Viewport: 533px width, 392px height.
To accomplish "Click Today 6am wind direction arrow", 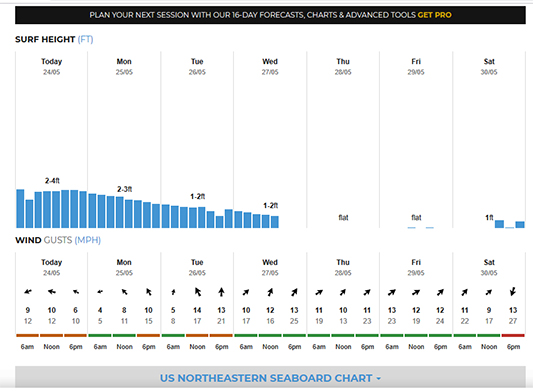I will pos(28,292).
